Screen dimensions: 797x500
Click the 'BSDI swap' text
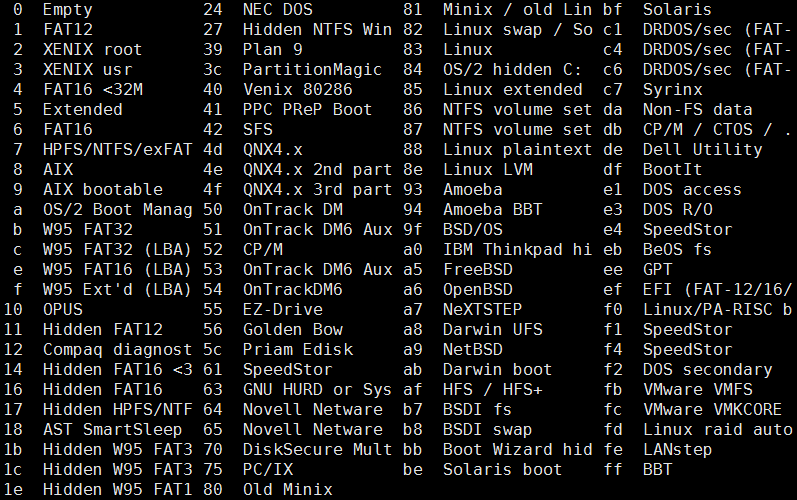pos(487,430)
